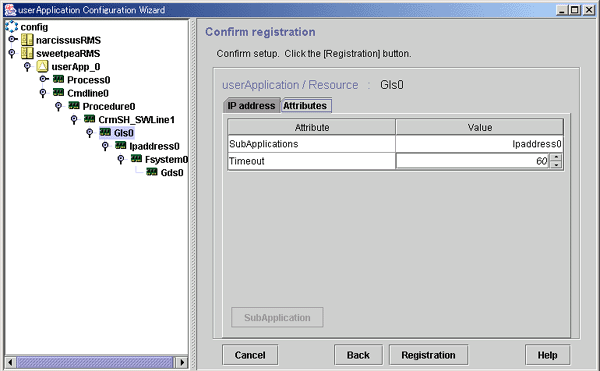Select the Process0 label in tree
The height and width of the screenshot is (371, 600).
click(x=89, y=80)
